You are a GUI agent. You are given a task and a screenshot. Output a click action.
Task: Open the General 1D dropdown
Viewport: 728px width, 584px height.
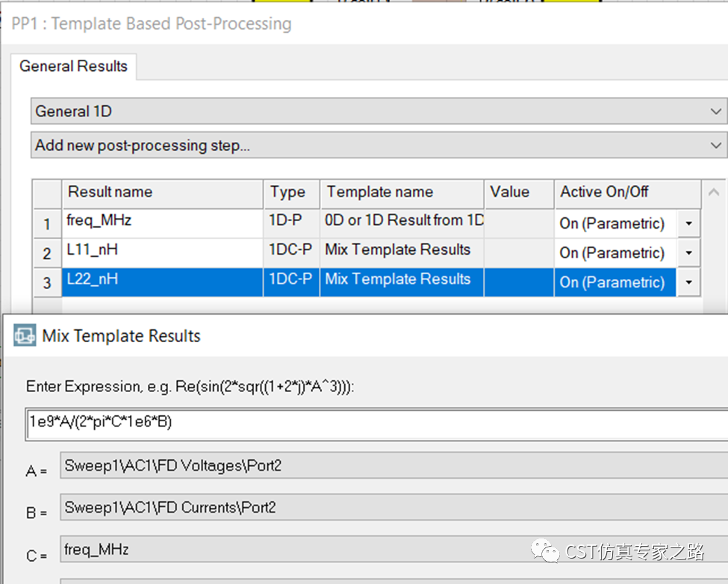379,111
